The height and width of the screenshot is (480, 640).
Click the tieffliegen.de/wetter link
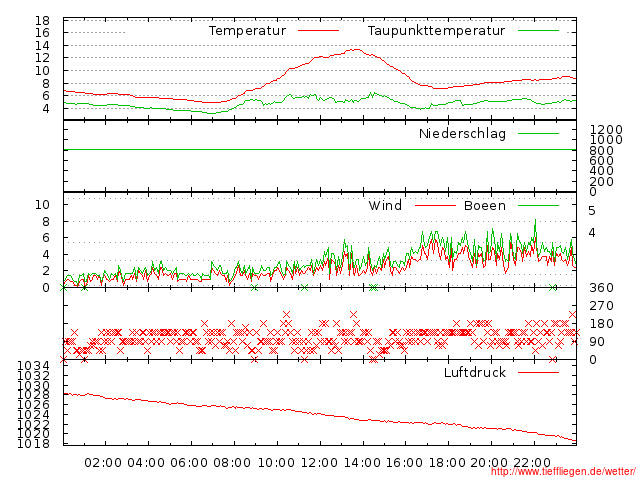[x=563, y=471]
